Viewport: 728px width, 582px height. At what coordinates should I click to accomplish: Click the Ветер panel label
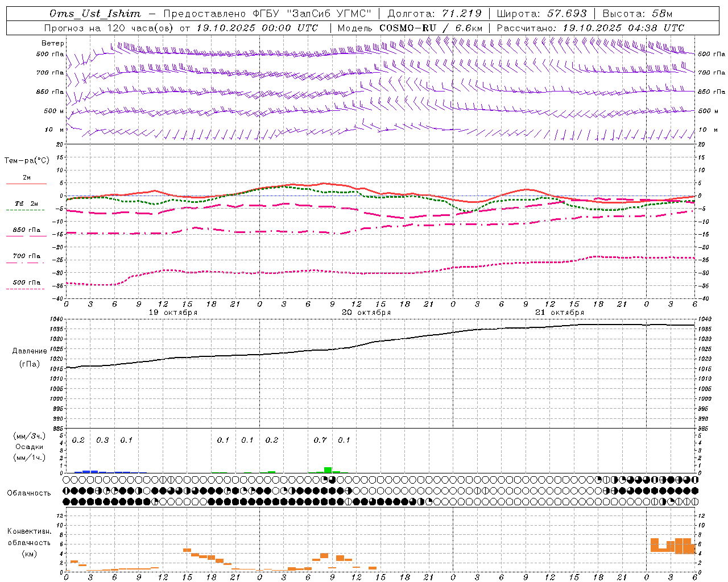point(53,43)
